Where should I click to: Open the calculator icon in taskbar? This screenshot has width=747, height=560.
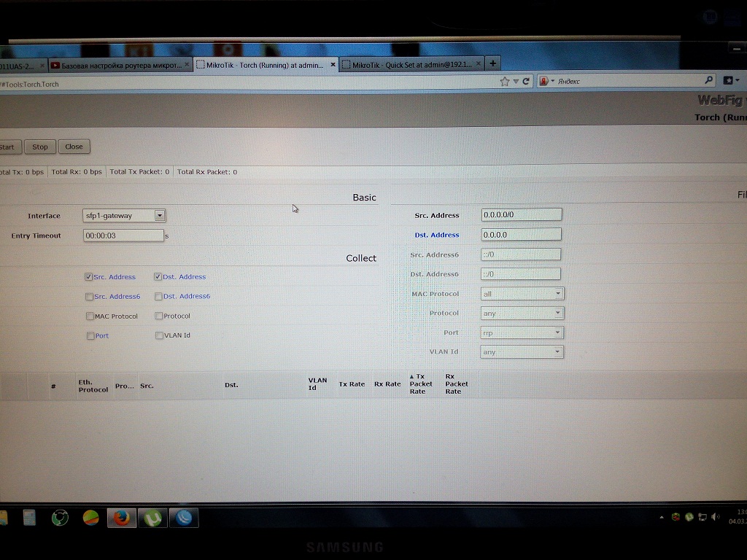pyautogui.click(x=29, y=518)
